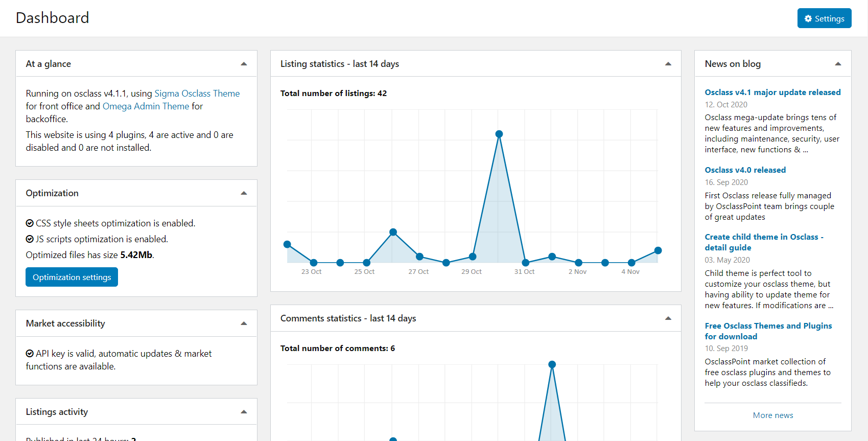Image resolution: width=868 pixels, height=441 pixels.
Task: Click the JS scripts optimization check icon
Action: tap(30, 239)
